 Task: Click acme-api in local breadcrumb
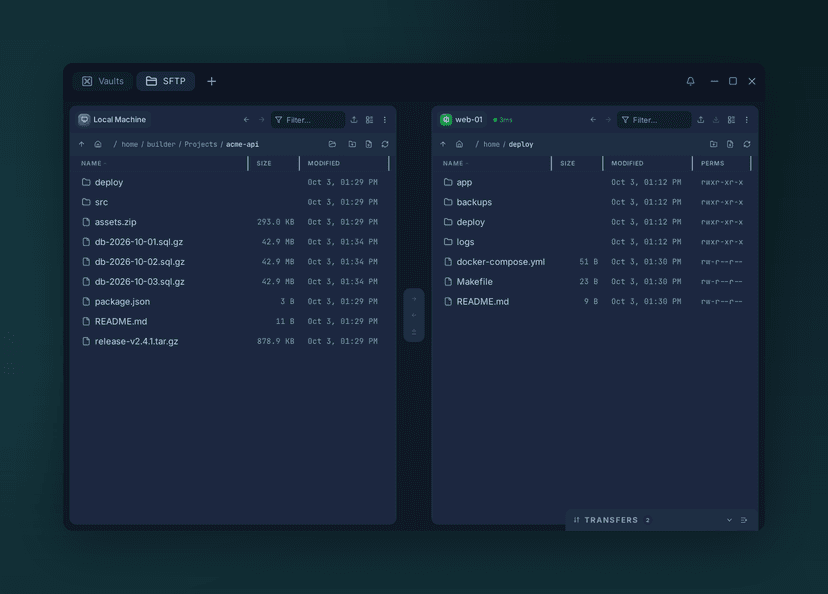[242, 144]
